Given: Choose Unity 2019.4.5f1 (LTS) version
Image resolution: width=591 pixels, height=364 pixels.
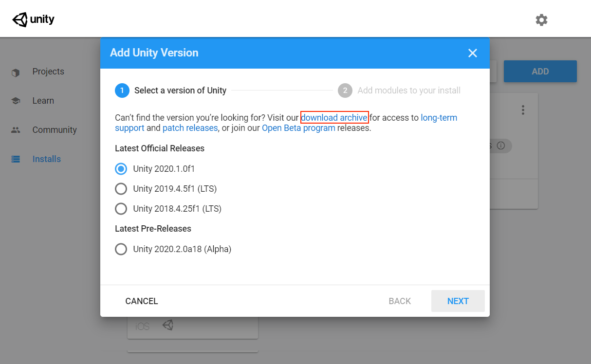Looking at the screenshot, I should [121, 189].
